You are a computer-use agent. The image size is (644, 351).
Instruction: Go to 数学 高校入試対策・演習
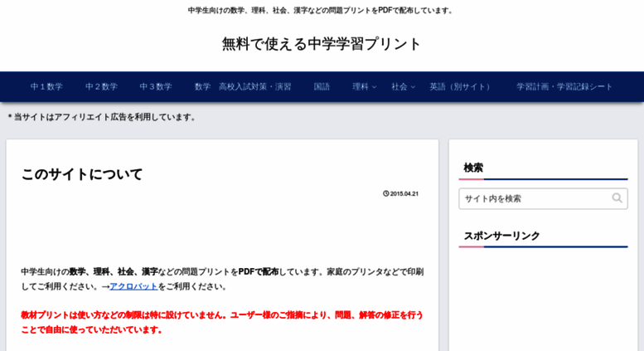pyautogui.click(x=243, y=87)
